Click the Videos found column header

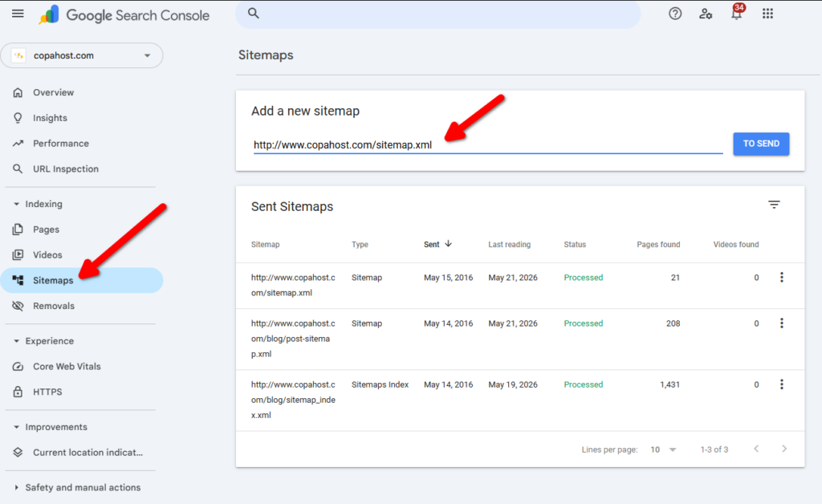(x=735, y=244)
